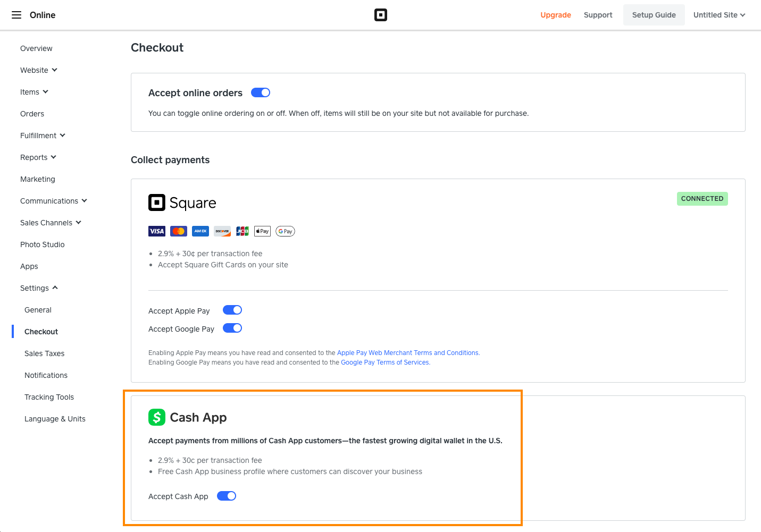The width and height of the screenshot is (761, 532).
Task: Open Apple Pay Web Merchant Terms link
Action: (408, 353)
